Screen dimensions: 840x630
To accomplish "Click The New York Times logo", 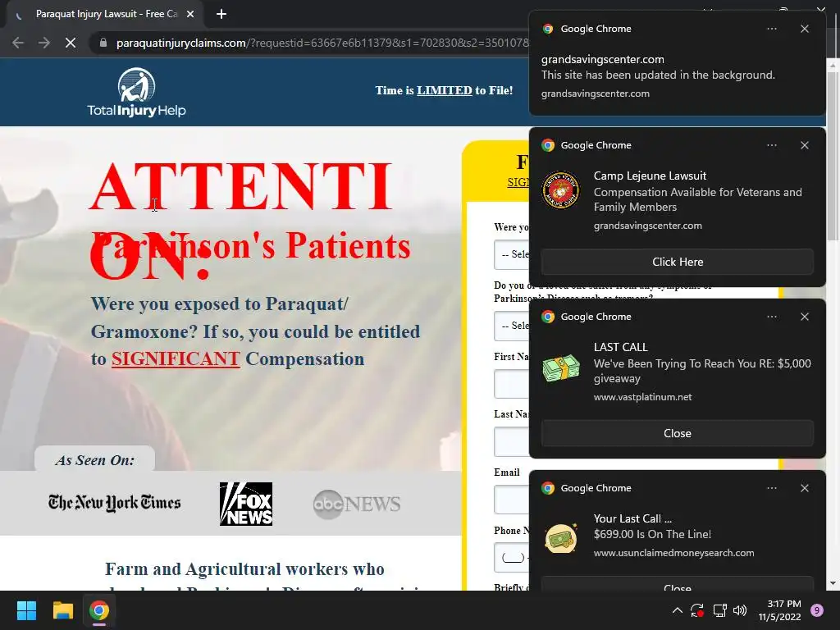I will click(115, 503).
